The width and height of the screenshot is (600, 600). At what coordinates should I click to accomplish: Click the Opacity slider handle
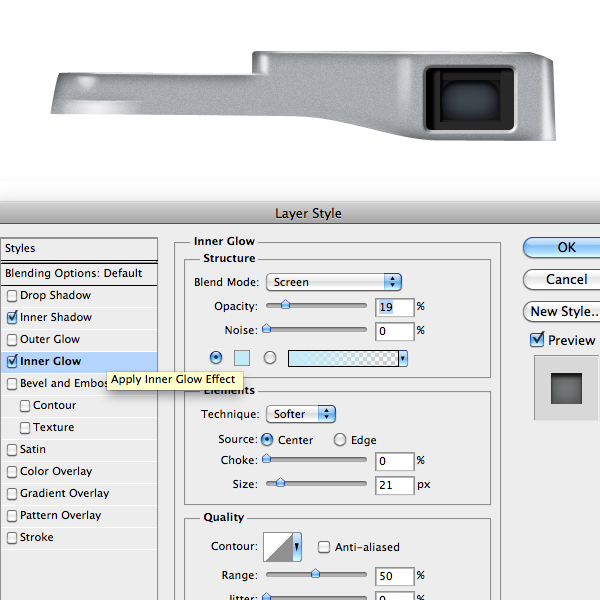285,305
